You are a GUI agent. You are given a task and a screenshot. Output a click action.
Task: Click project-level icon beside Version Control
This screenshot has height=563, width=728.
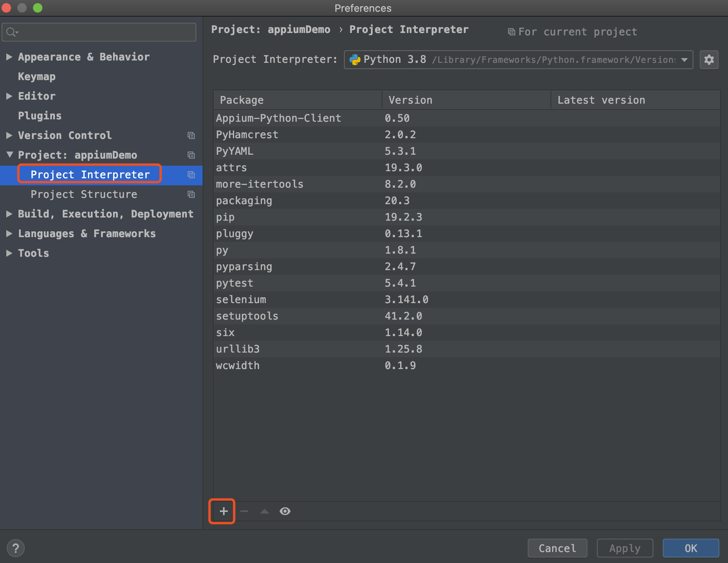pyautogui.click(x=191, y=135)
